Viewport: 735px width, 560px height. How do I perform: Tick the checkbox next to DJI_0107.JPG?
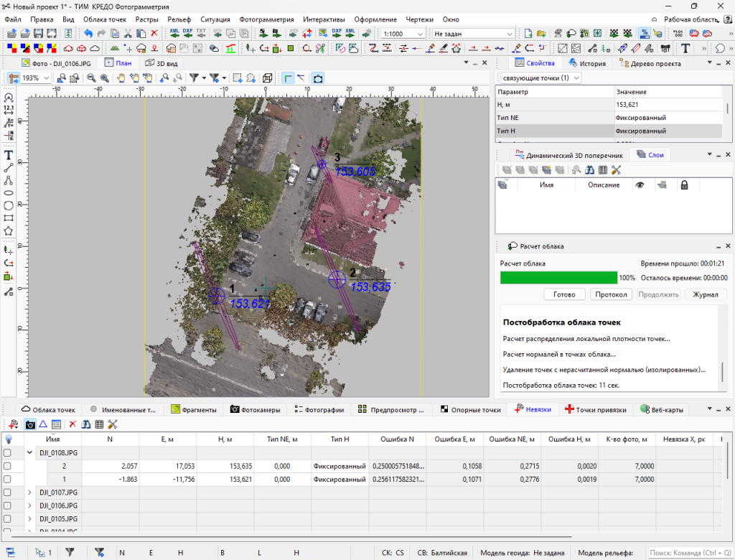pos(7,492)
